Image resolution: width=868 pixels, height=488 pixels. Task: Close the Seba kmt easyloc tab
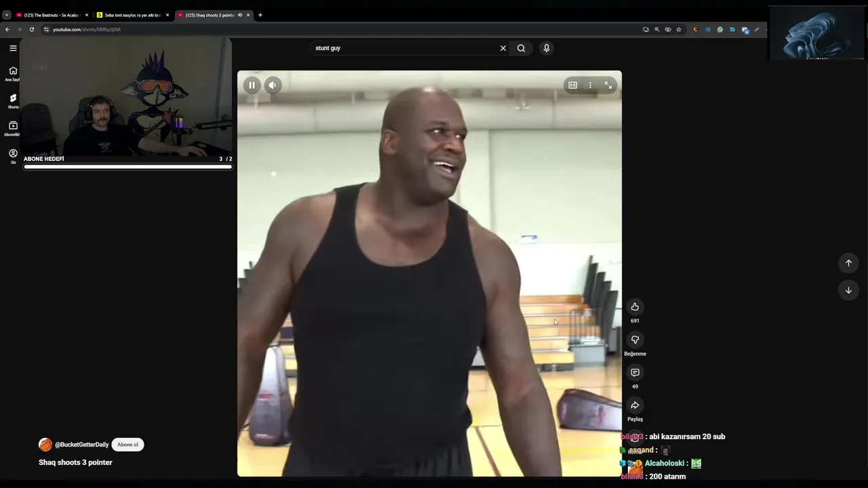[167, 15]
